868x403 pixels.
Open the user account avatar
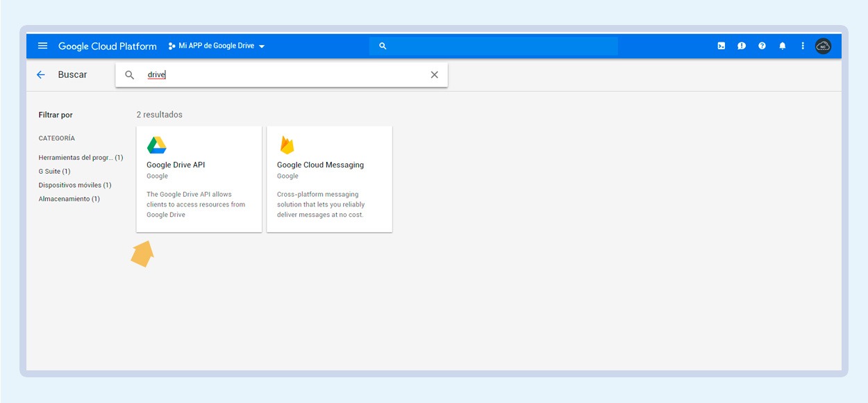[823, 46]
